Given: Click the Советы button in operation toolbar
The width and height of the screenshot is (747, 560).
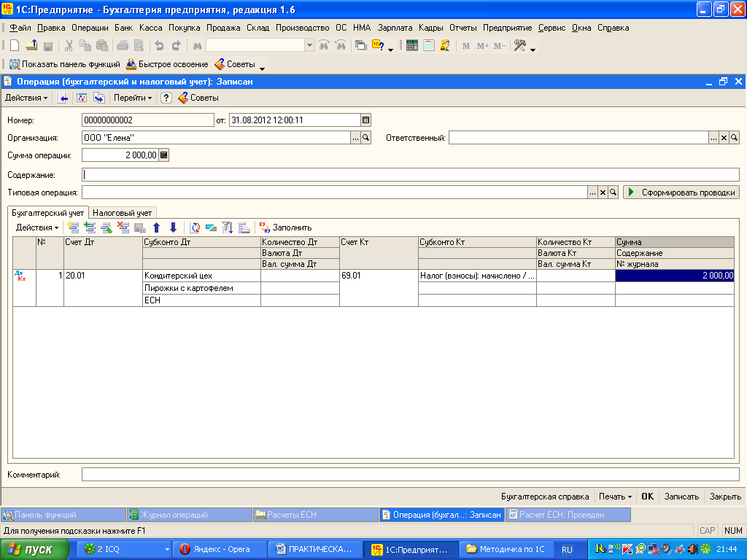Looking at the screenshot, I should click(x=198, y=98).
